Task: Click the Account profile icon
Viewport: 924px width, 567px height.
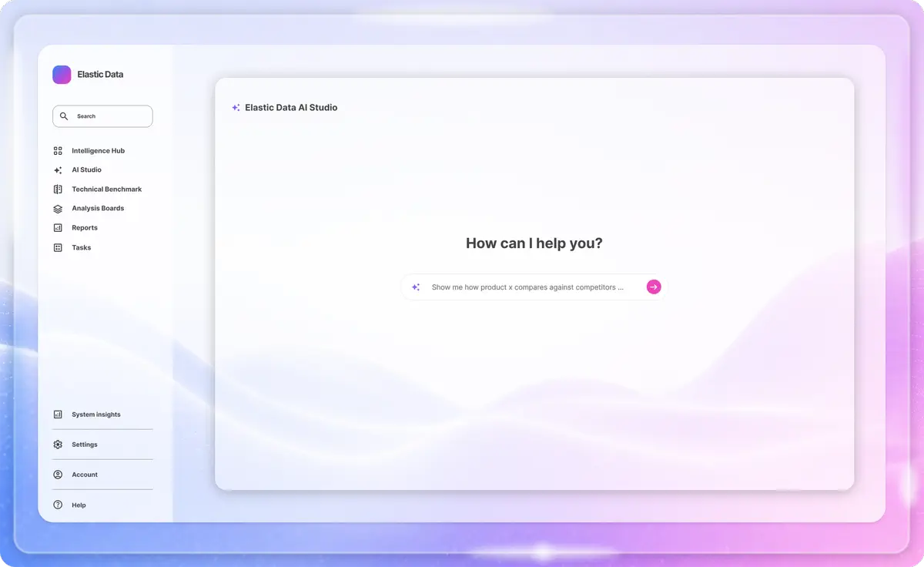Action: pos(58,475)
